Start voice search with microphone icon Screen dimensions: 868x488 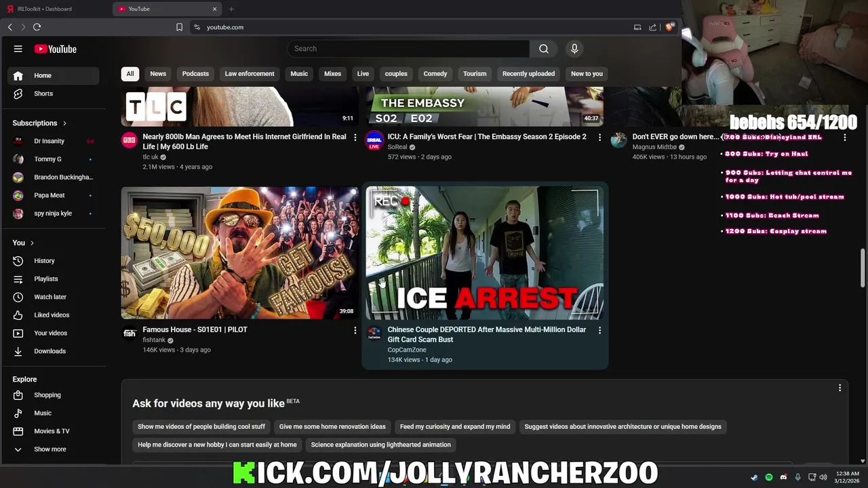[x=574, y=49]
